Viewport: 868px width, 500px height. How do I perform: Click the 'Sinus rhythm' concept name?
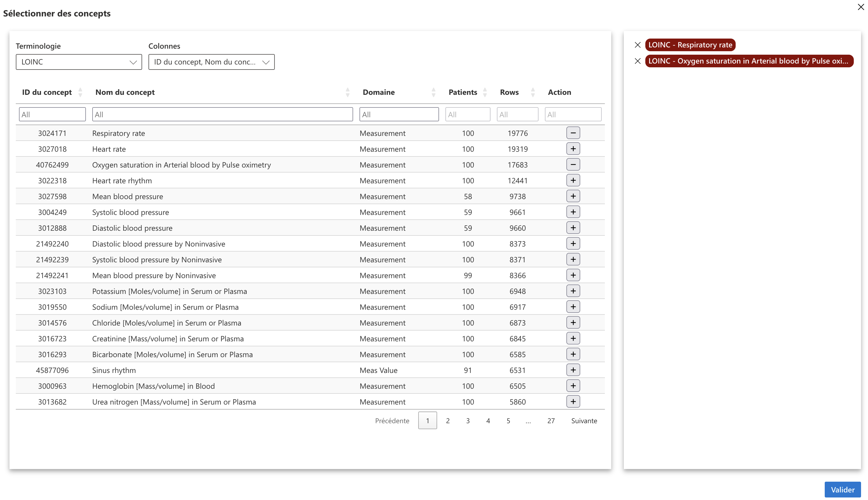pyautogui.click(x=114, y=370)
